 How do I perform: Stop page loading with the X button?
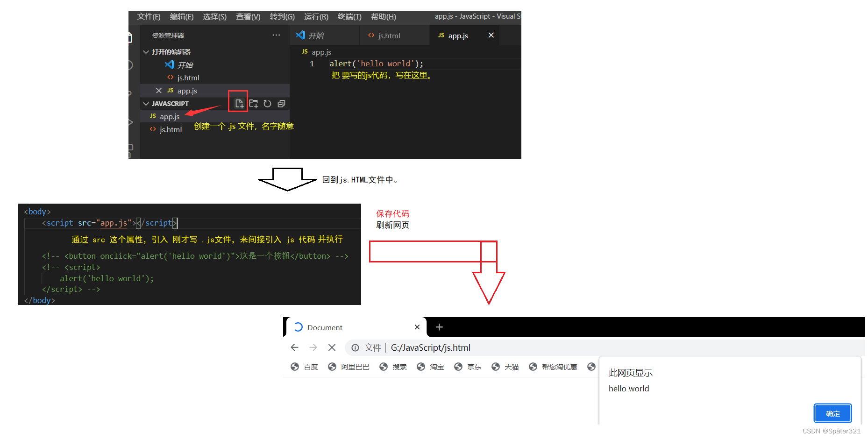332,347
